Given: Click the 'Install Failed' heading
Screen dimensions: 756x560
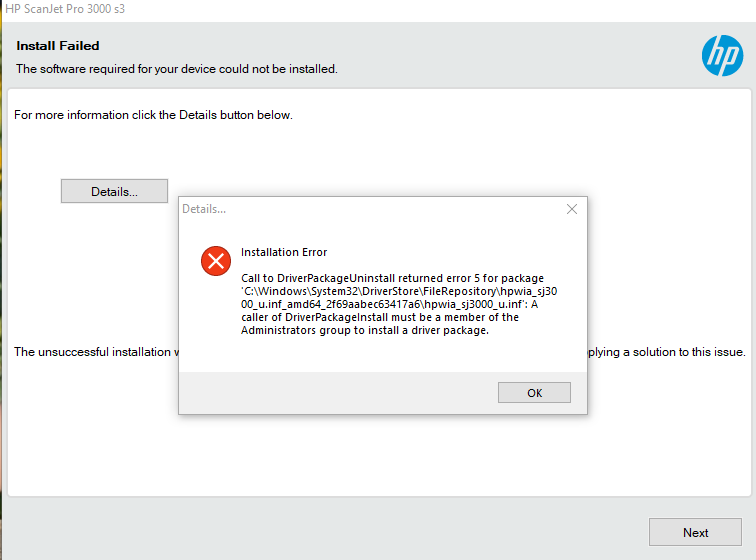Looking at the screenshot, I should [58, 46].
